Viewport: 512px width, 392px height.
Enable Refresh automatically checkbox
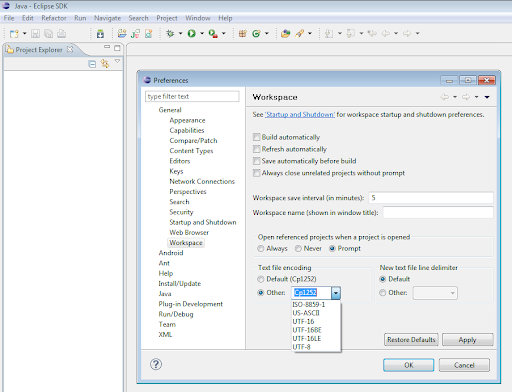tap(257, 149)
